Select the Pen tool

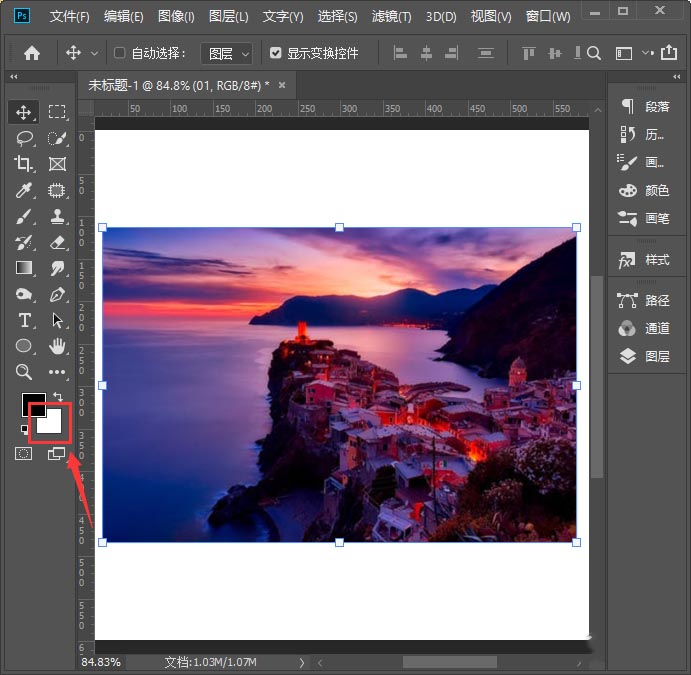[57, 294]
